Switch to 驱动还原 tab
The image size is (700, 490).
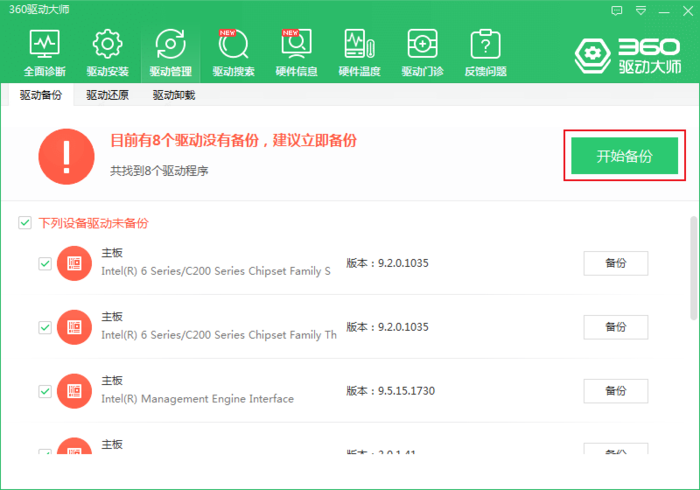tap(107, 95)
